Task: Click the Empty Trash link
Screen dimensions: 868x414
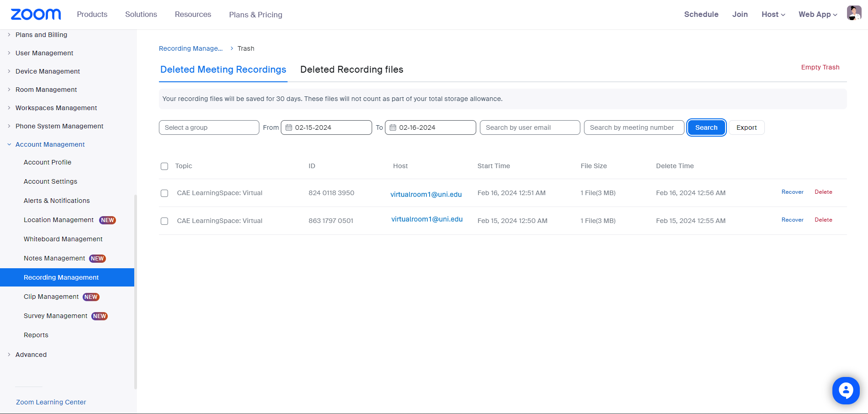Action: click(x=820, y=67)
